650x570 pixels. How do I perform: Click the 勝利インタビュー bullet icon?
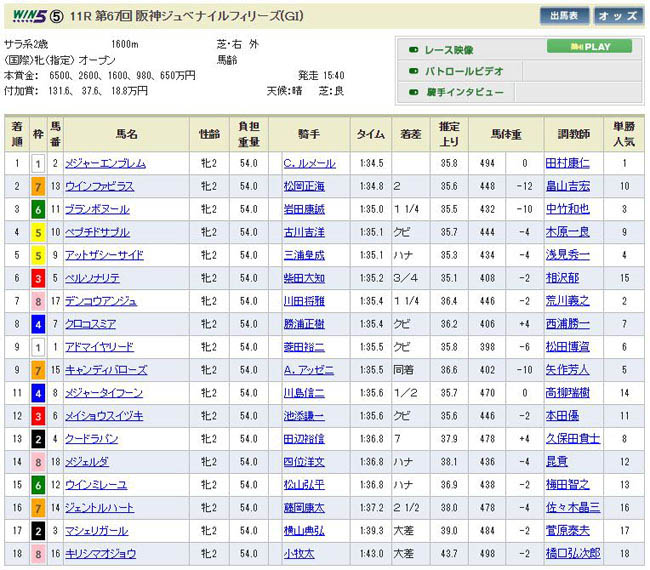[413, 92]
